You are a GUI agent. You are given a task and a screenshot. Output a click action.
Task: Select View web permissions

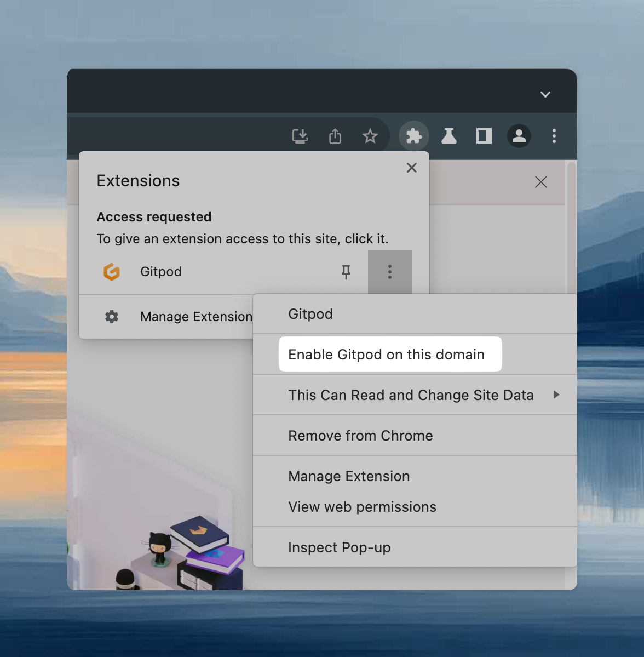(362, 506)
